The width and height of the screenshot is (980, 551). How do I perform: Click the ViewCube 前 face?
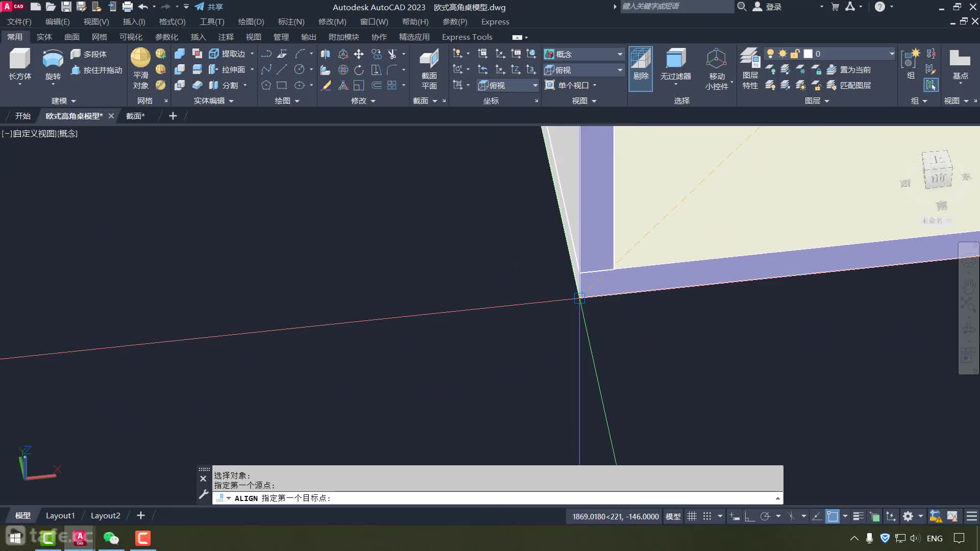[x=938, y=178]
